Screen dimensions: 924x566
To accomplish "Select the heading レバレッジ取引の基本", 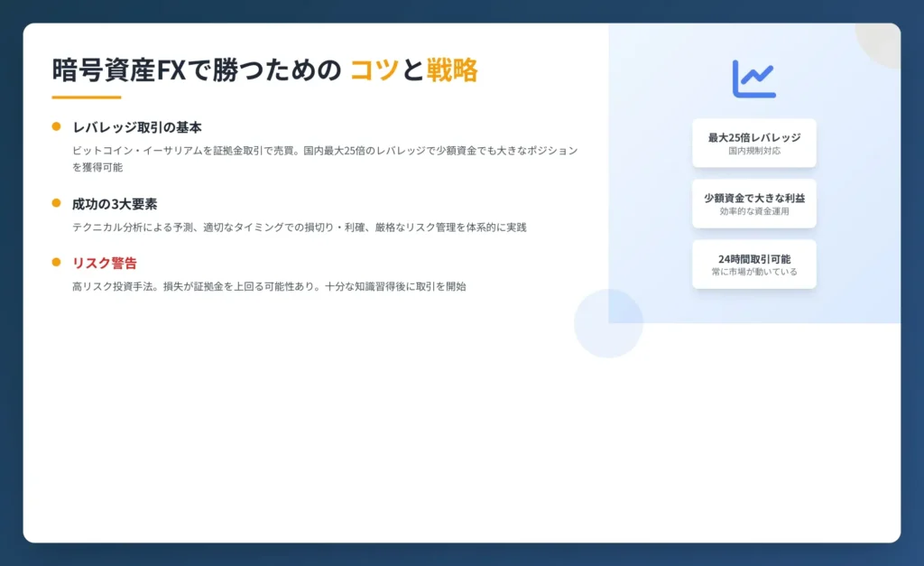I will [136, 127].
